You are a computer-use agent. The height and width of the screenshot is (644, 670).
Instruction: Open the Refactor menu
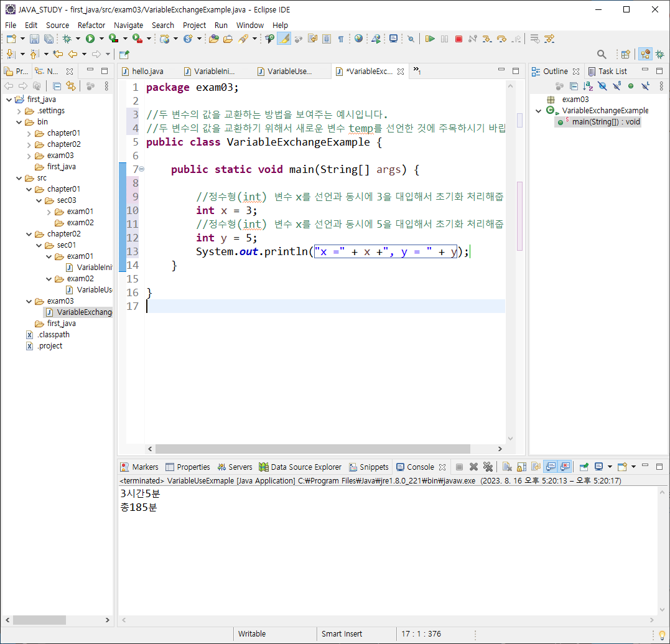pos(91,26)
